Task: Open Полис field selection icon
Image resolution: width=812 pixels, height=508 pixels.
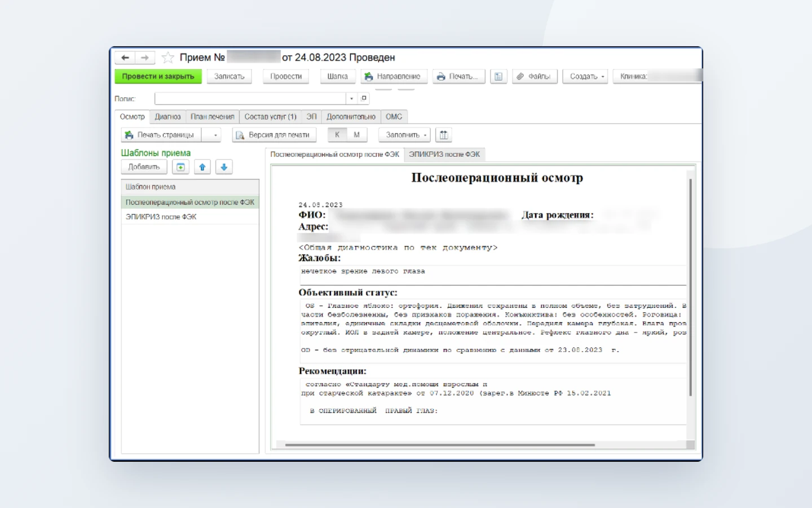Action: coord(364,98)
